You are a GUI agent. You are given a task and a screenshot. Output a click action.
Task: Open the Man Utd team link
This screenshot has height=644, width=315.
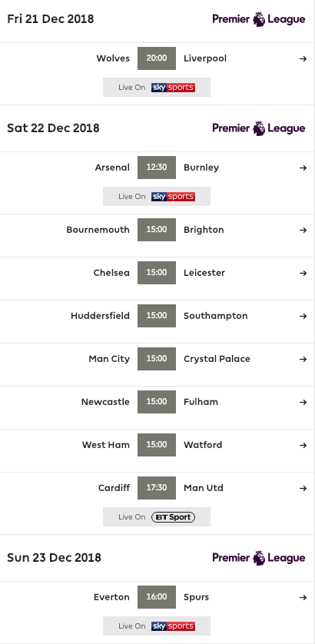pyautogui.click(x=204, y=488)
